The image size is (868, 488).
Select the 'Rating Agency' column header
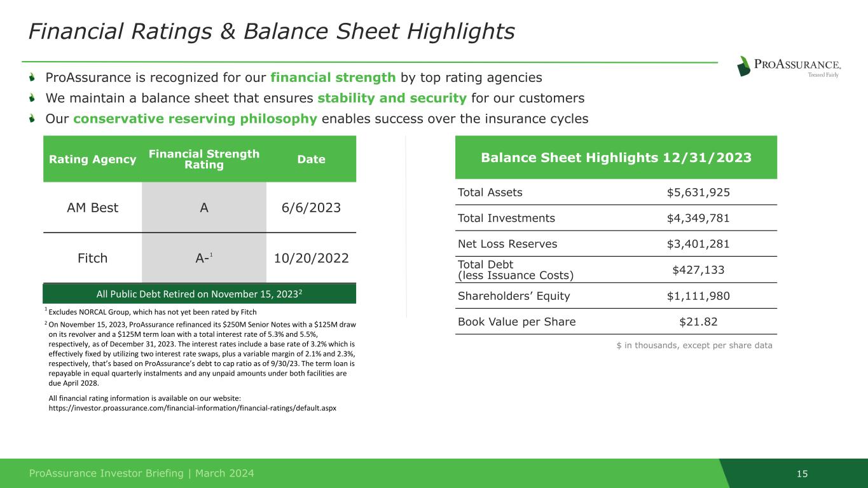click(91, 159)
